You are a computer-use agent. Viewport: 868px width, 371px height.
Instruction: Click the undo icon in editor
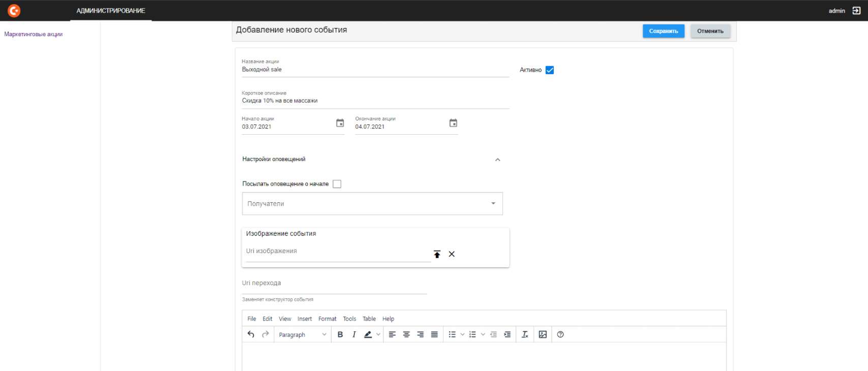coord(251,334)
